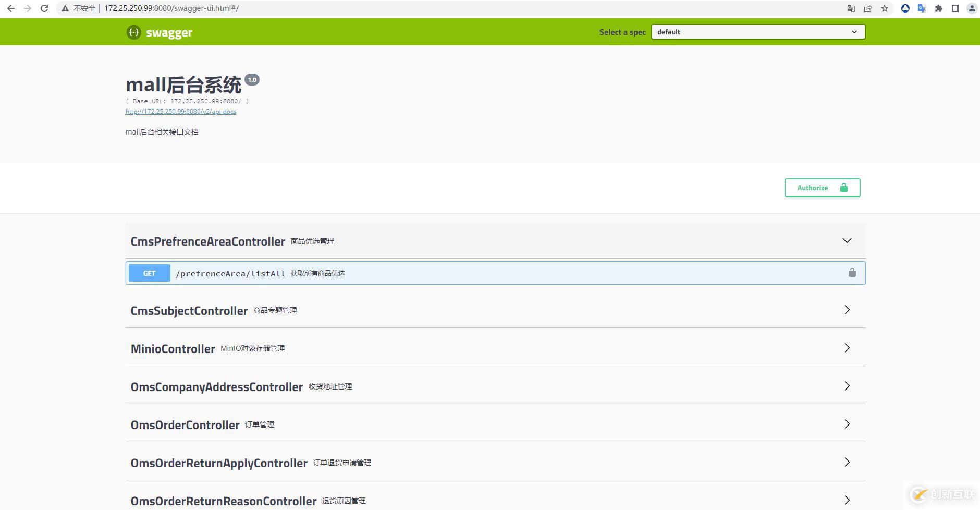Open the /prefrenceArea/listAll endpoint path
The height and width of the screenshot is (510, 980).
click(x=230, y=273)
